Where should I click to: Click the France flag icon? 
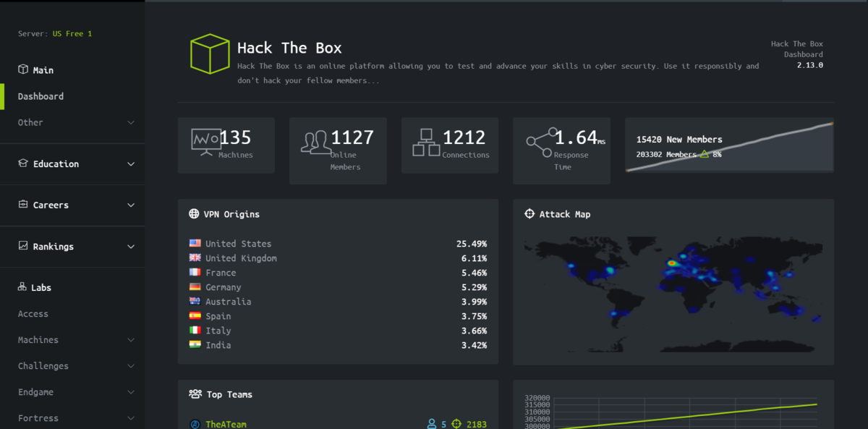tap(195, 273)
